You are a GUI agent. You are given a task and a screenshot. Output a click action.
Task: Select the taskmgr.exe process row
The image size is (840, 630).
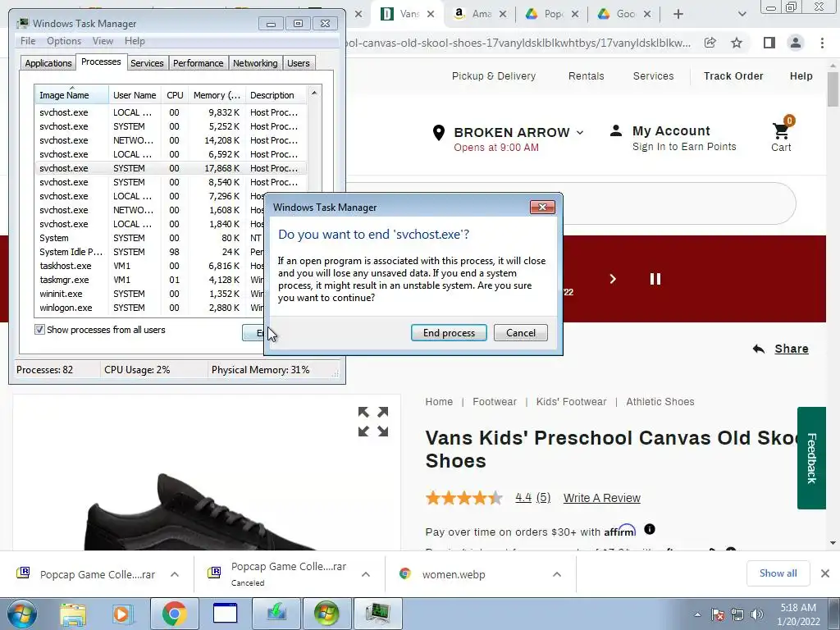pos(150,280)
